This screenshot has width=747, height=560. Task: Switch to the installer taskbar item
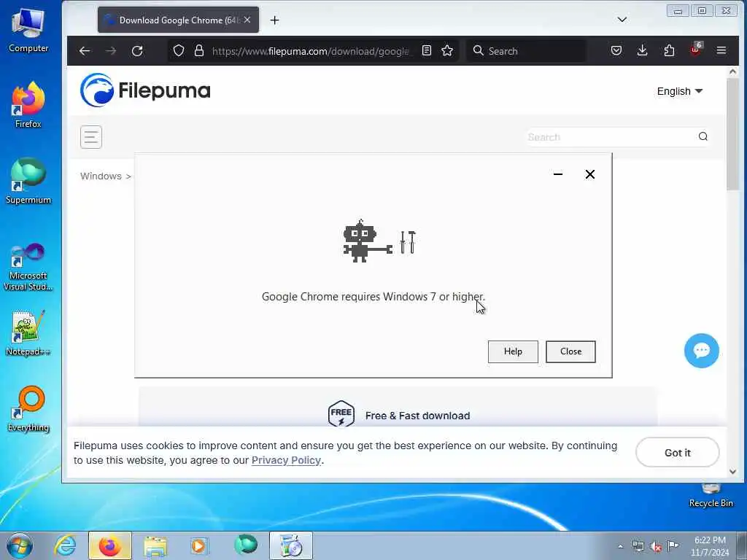pos(291,546)
